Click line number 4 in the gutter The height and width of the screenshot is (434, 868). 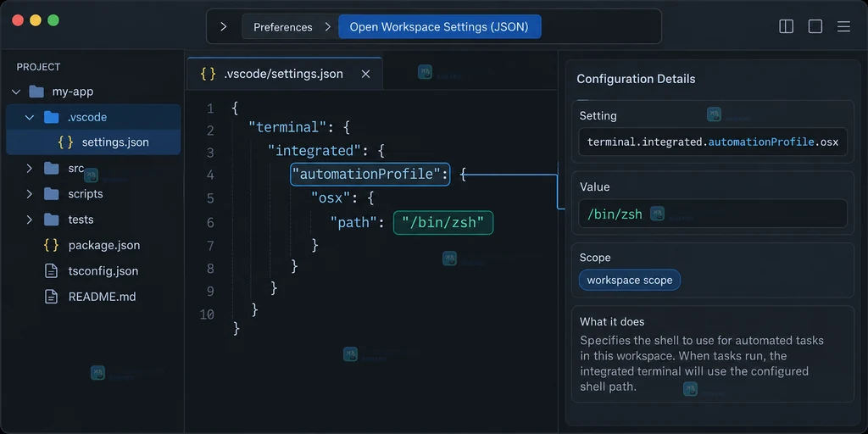(209, 175)
